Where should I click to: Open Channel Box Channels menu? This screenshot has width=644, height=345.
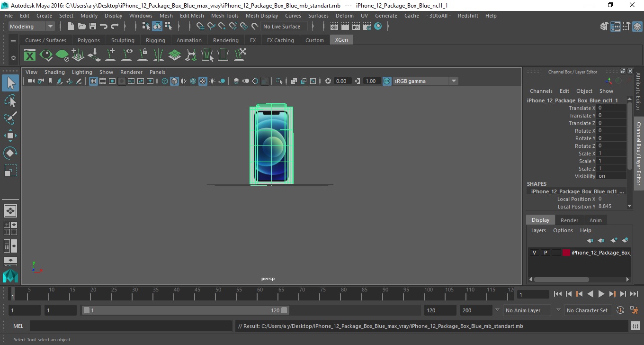(541, 91)
